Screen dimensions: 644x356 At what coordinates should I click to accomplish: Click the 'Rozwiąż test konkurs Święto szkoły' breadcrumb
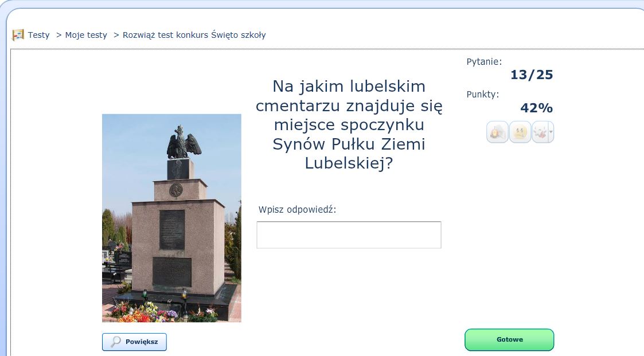pyautogui.click(x=194, y=36)
